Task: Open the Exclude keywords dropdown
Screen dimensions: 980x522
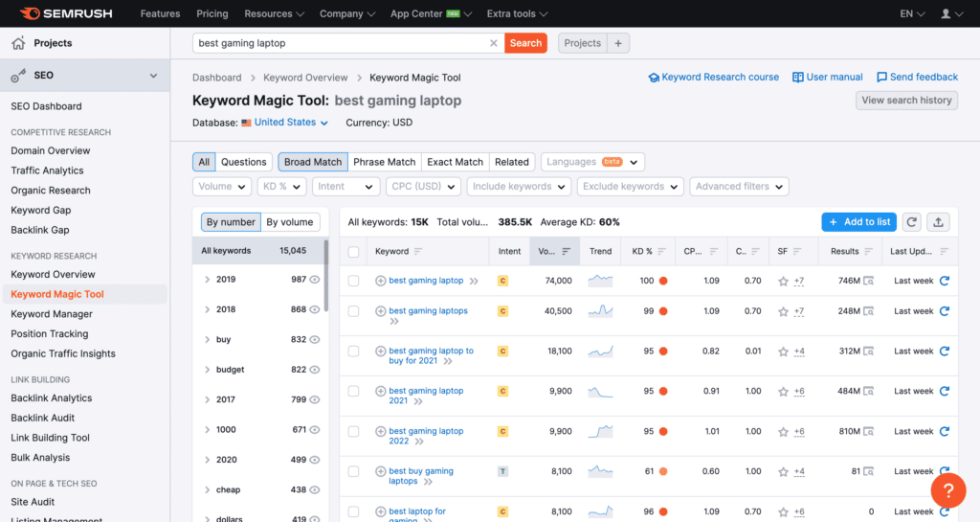Action: (x=630, y=187)
